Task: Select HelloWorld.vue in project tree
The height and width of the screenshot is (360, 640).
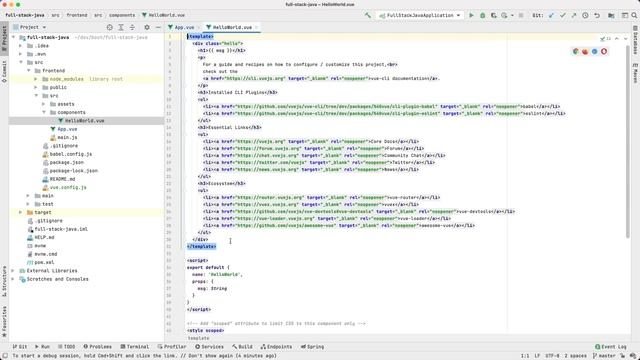Action: point(86,121)
